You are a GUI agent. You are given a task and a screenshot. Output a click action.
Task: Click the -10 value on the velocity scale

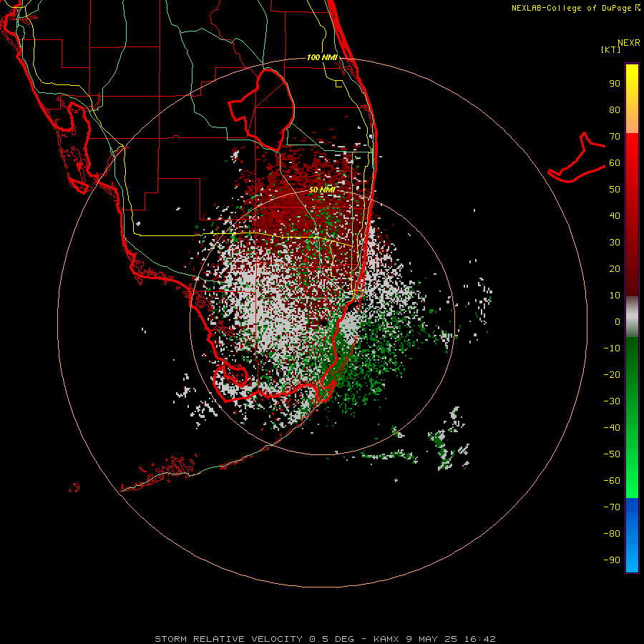612,348
